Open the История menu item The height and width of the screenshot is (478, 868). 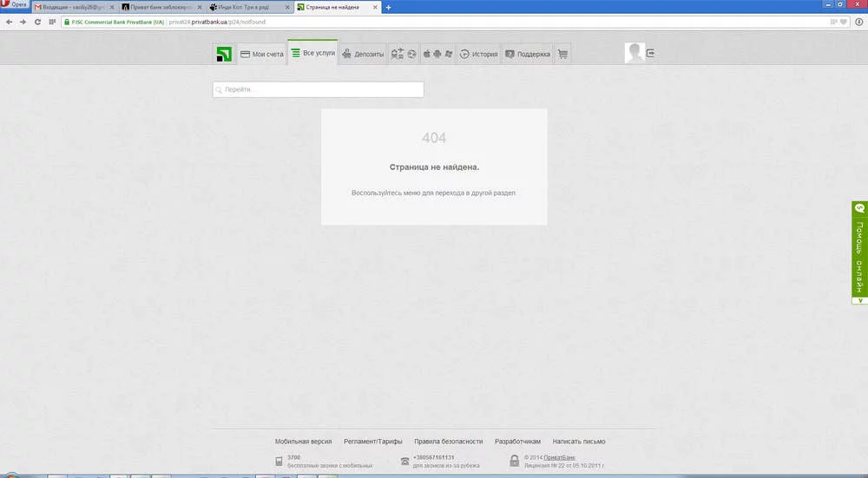tap(478, 54)
